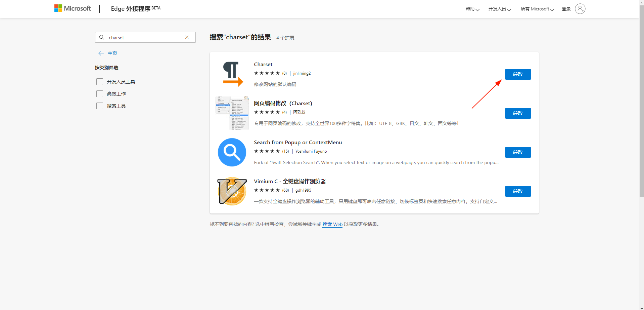Viewport: 644px width, 310px height.
Task: Go to Edge 外接程序 home title
Action: pos(136,8)
